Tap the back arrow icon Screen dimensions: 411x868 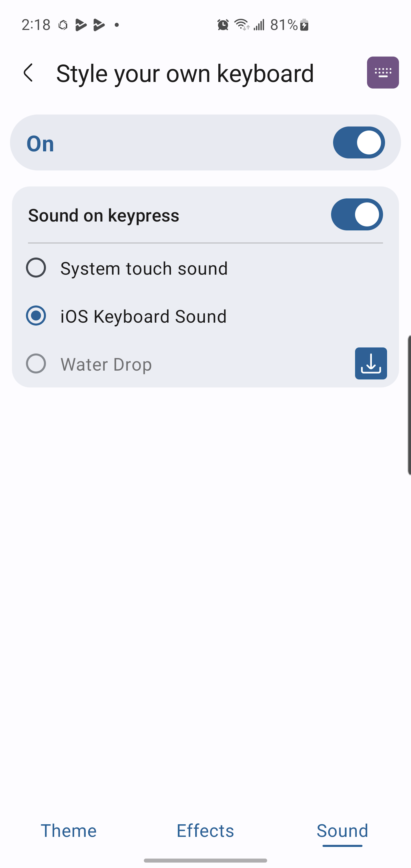tap(28, 73)
